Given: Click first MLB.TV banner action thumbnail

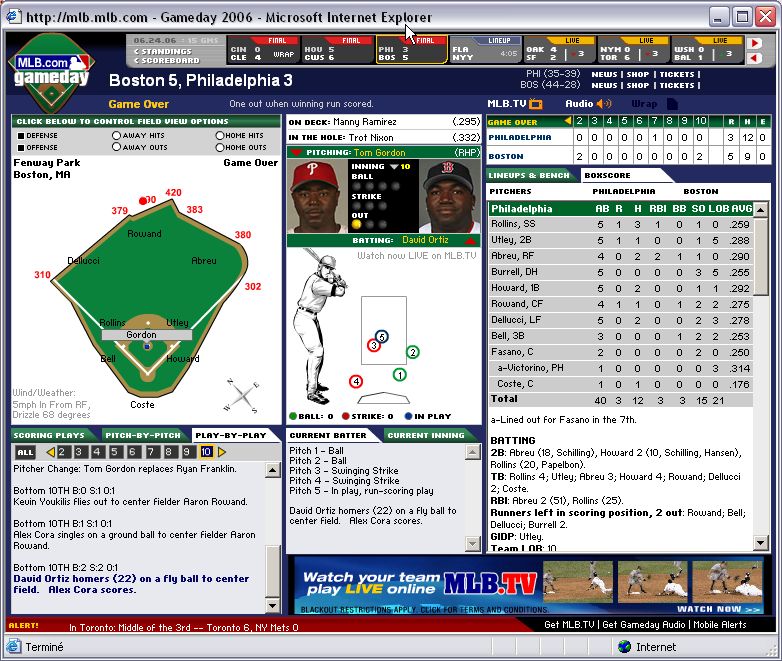Looking at the screenshot, I should 578,581.
